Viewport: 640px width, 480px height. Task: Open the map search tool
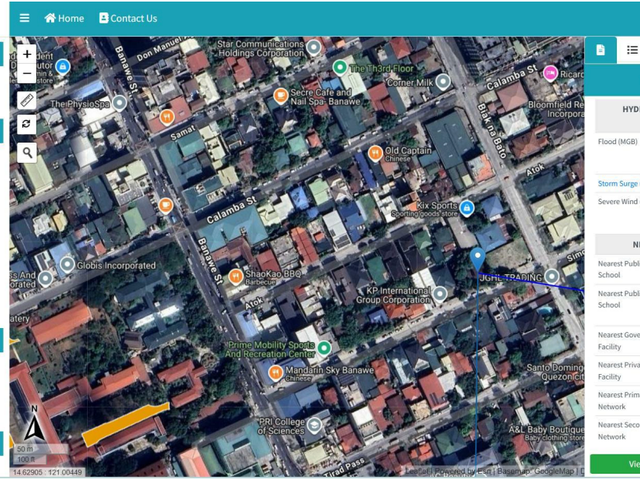(27, 153)
